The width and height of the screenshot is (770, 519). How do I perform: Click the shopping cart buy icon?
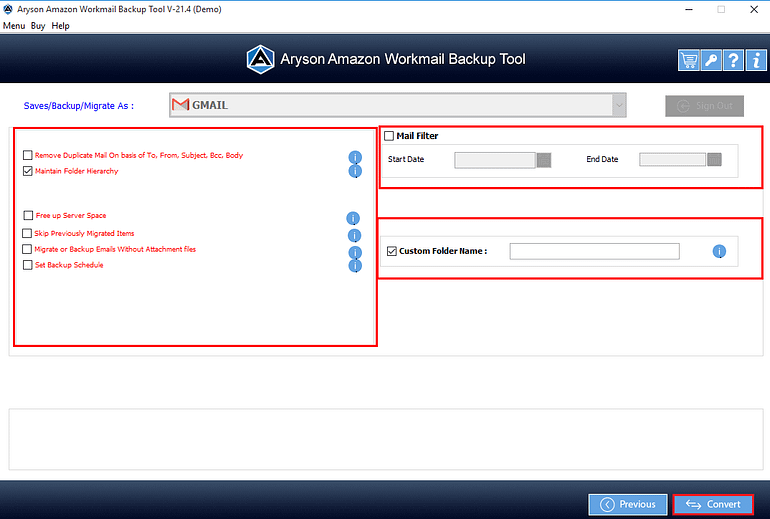pyautogui.click(x=688, y=60)
